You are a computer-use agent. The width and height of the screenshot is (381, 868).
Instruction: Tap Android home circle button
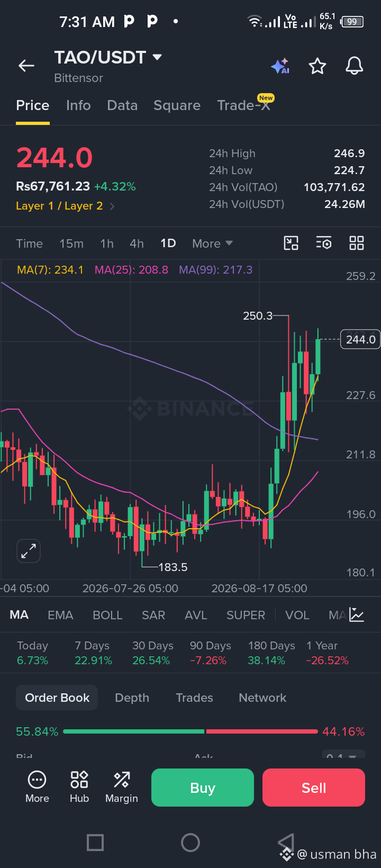(190, 842)
